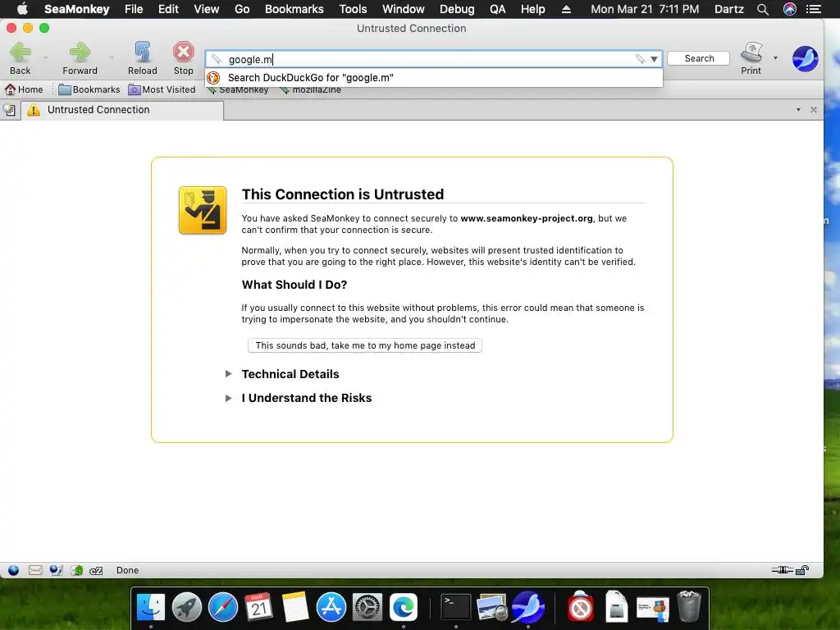
Task: Open Notes from the Dock
Action: (295, 607)
